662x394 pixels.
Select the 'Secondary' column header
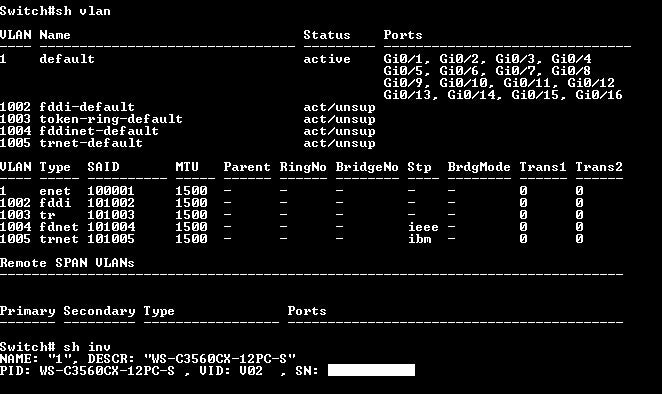tap(100, 311)
